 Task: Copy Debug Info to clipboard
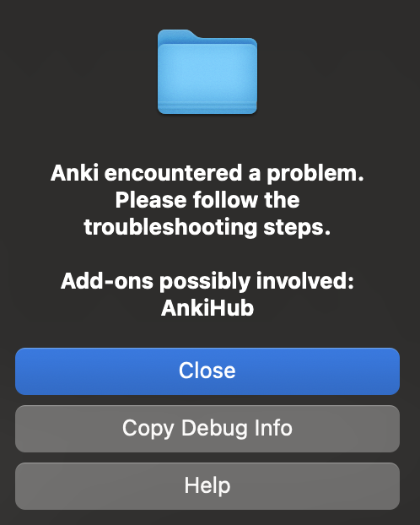[207, 429]
